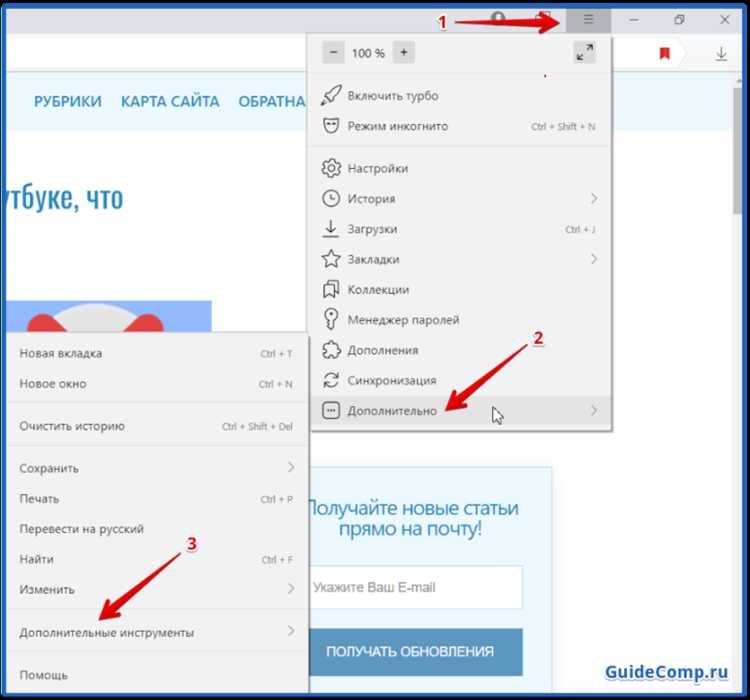Open Настройки from the menu
750x700 pixels.
[460, 168]
